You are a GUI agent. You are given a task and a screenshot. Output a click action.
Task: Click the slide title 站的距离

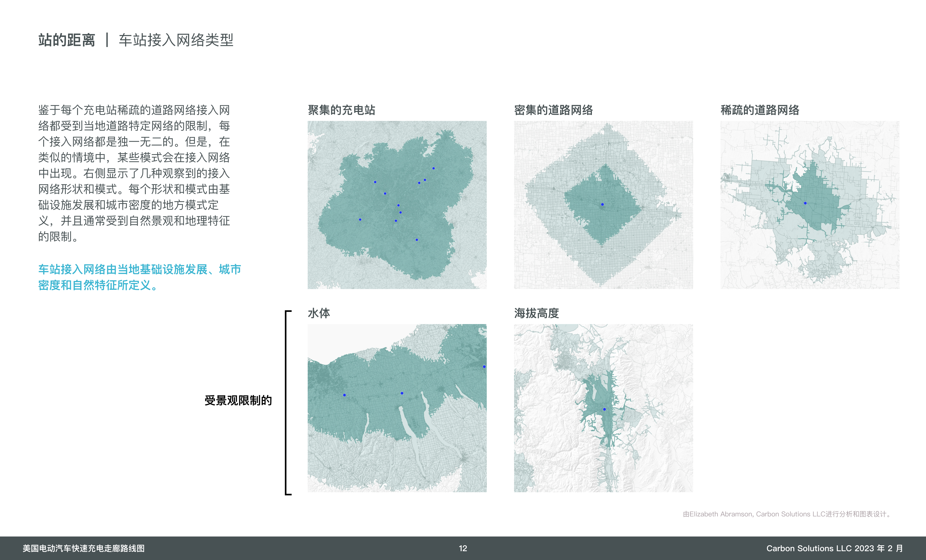pyautogui.click(x=67, y=40)
